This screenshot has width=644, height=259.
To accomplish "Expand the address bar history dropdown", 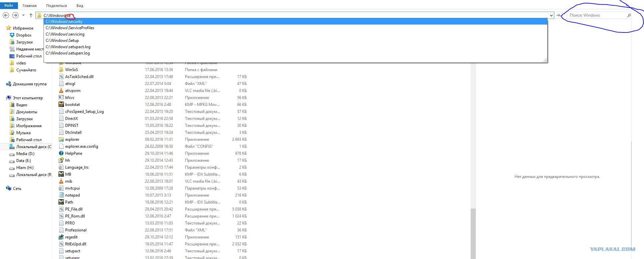I will tap(551, 15).
